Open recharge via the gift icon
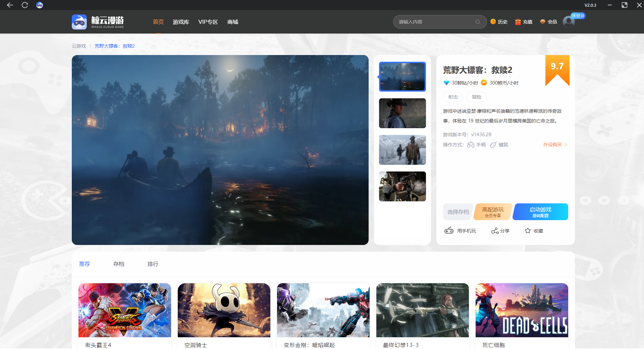The image size is (644, 349). [518, 22]
